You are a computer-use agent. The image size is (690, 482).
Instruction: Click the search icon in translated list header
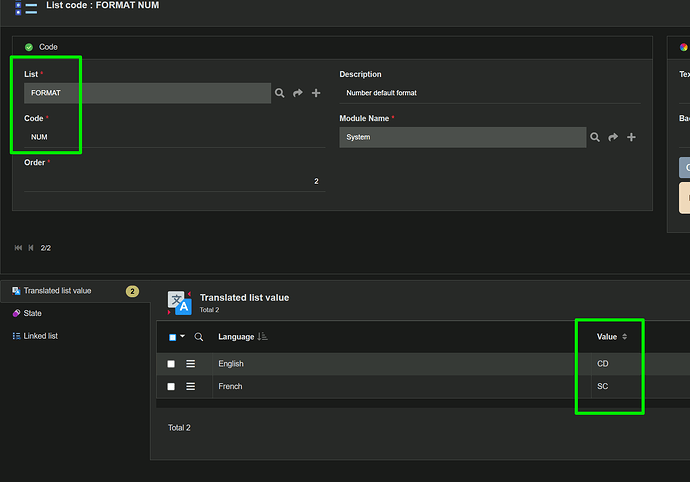199,337
